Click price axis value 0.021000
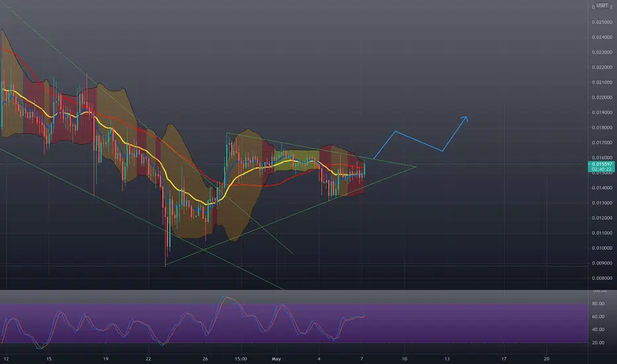 [x=602, y=83]
